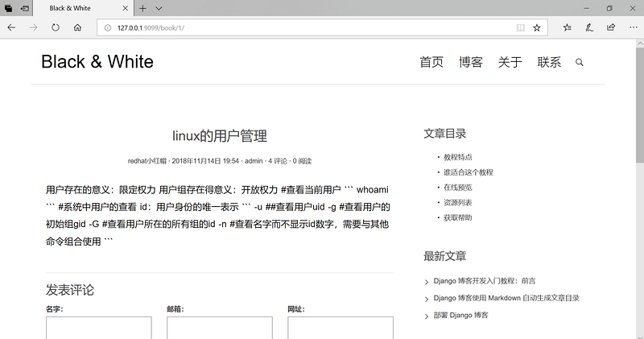Click the 网址 input field

pos(341,328)
